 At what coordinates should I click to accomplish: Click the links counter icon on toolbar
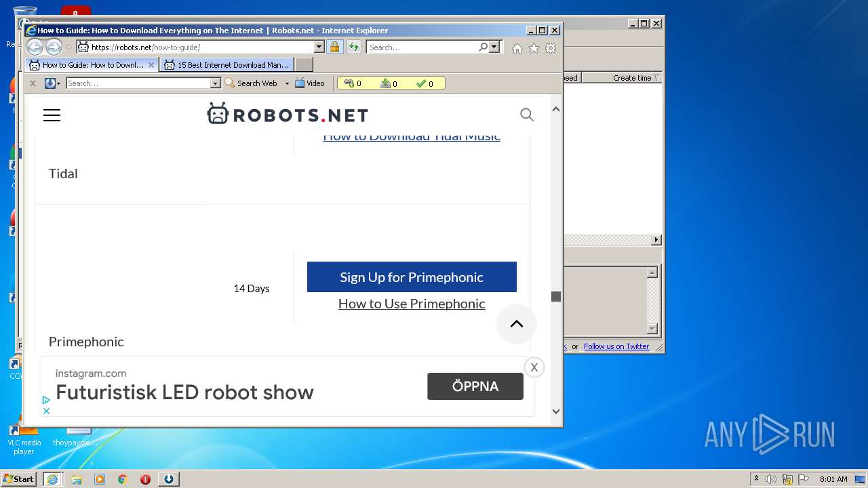349,83
